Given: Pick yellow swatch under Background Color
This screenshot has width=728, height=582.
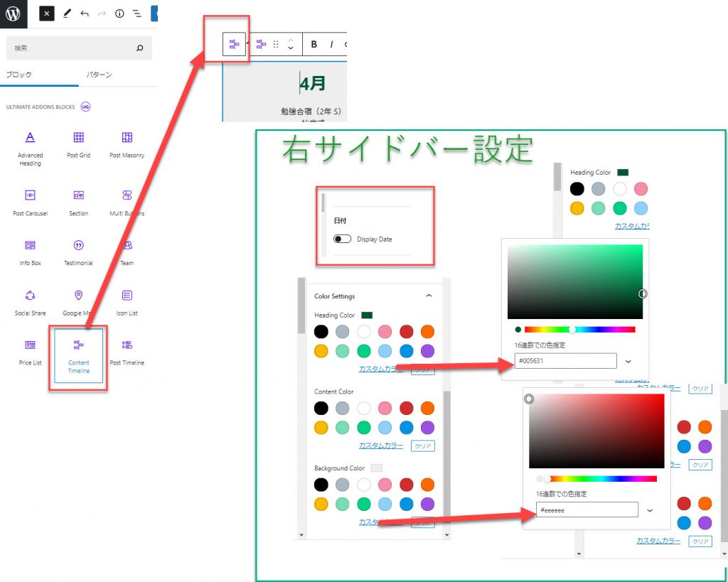Looking at the screenshot, I should click(321, 504).
